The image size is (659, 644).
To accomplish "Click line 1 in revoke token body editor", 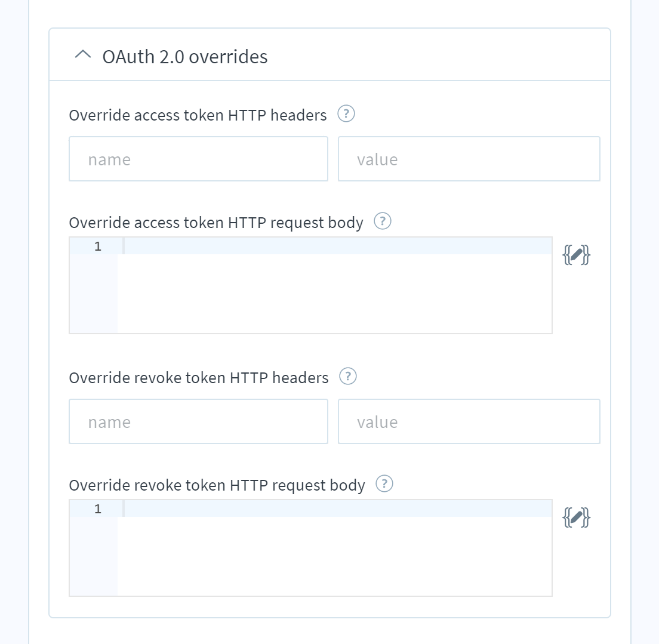I will tap(337, 509).
